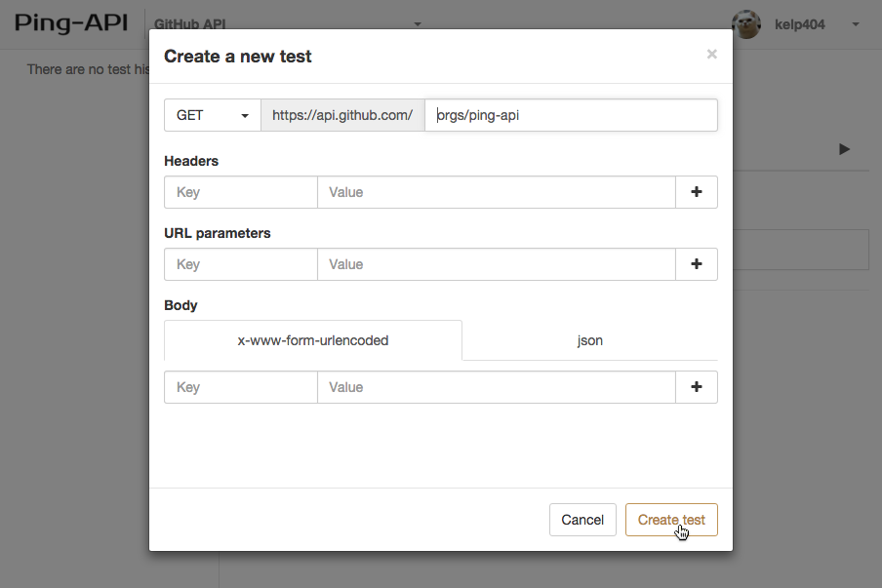Select the x-www-form-urlencoded tab
The height and width of the screenshot is (588, 882).
point(313,340)
